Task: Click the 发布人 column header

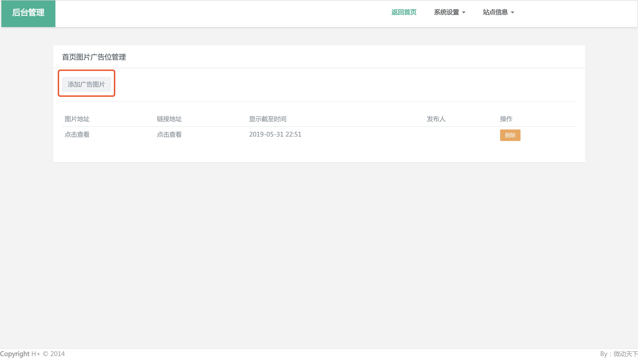Action: [x=436, y=119]
